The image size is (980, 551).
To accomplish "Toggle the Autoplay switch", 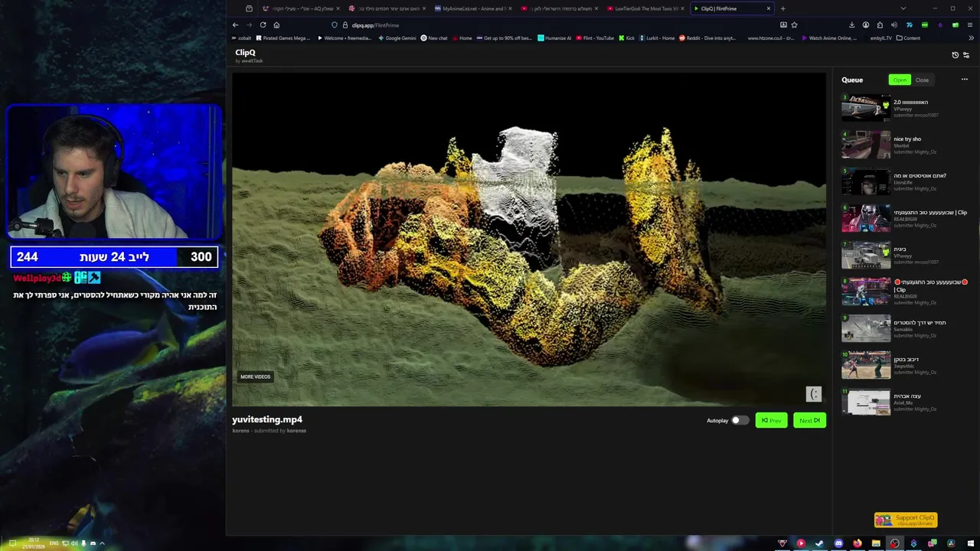I will tap(739, 420).
